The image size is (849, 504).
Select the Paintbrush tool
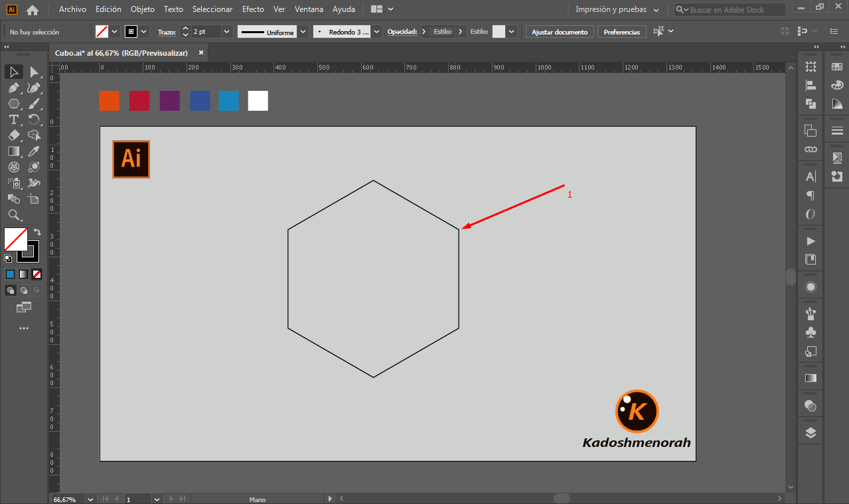point(34,103)
